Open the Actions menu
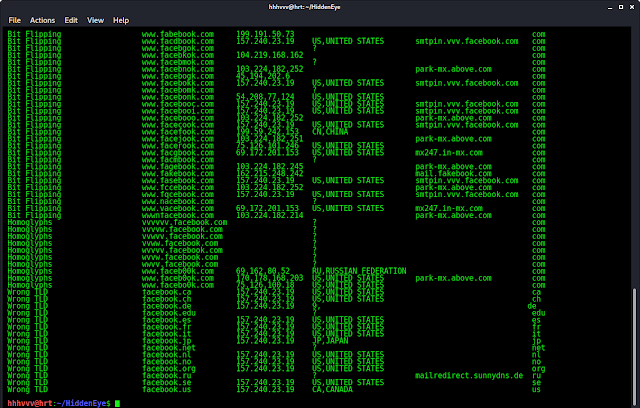This screenshot has height=408, width=640. click(x=42, y=20)
